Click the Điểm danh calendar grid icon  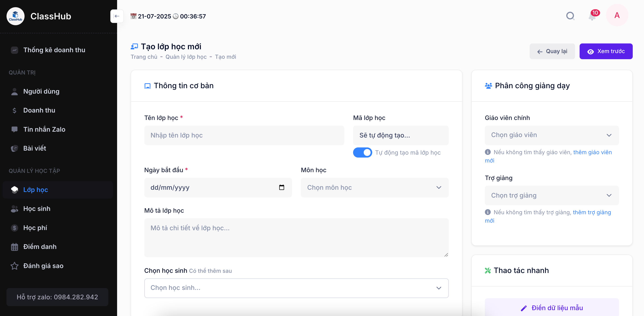(x=14, y=247)
